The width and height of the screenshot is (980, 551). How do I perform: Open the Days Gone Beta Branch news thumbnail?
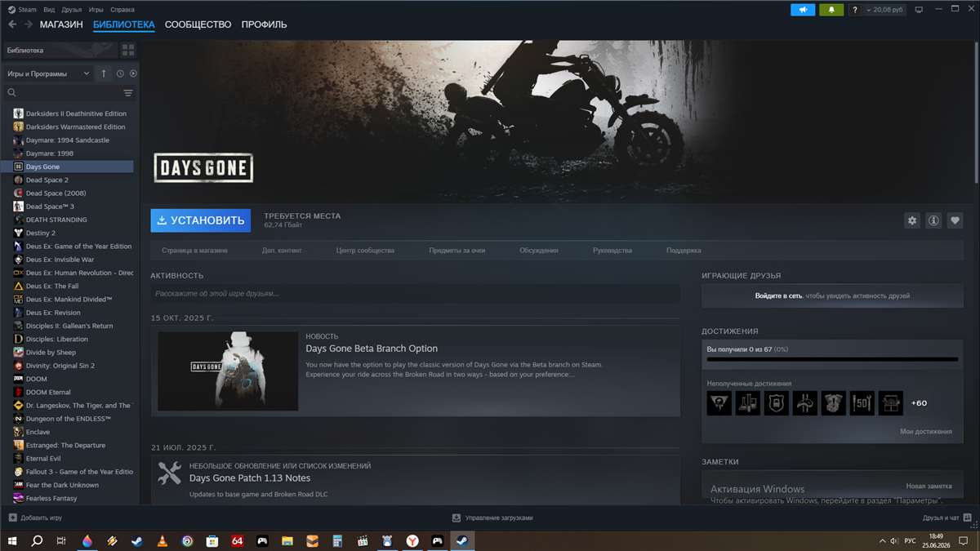tap(228, 371)
